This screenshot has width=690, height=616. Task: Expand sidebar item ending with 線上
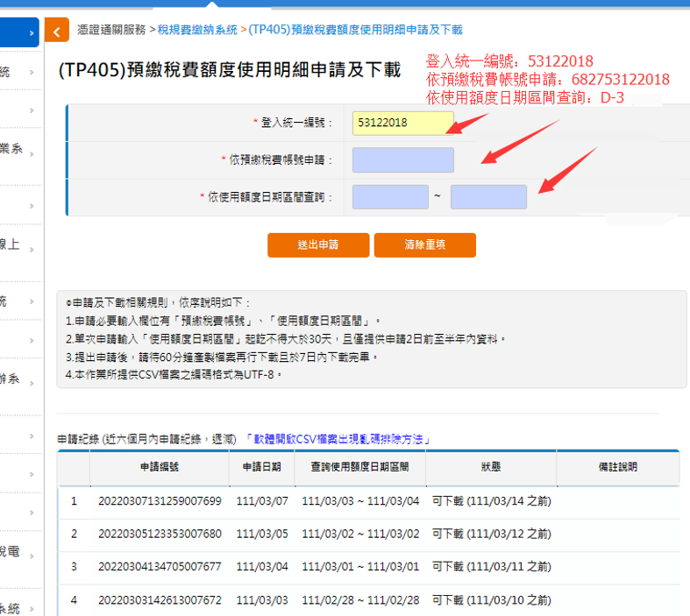click(19, 245)
